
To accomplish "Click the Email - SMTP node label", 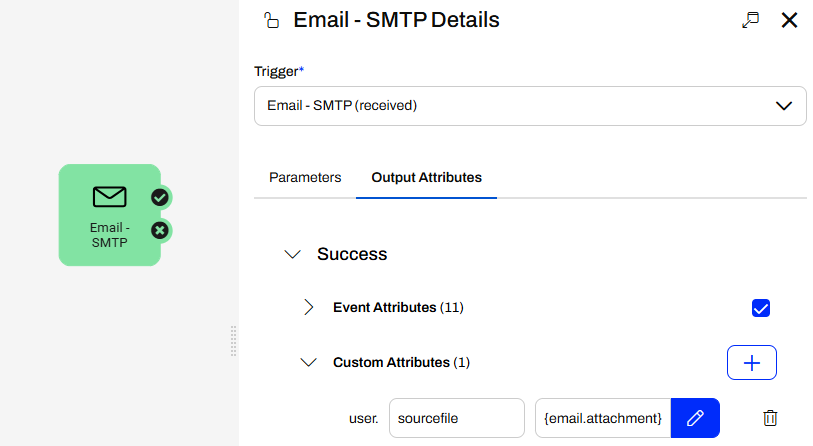I will pyautogui.click(x=109, y=235).
